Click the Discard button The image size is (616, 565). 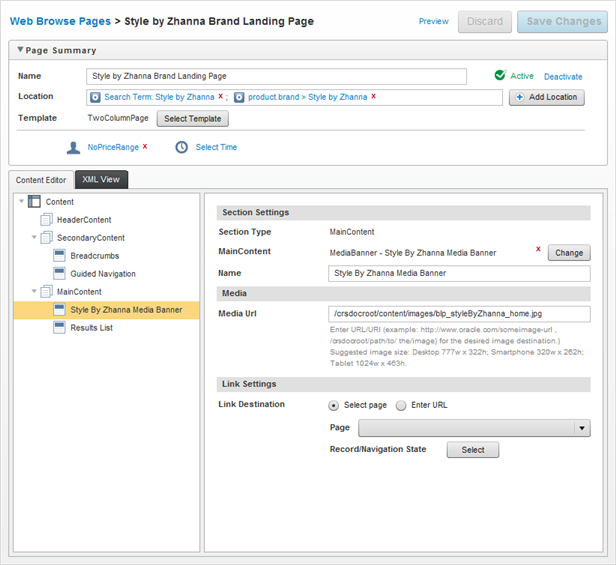(x=485, y=22)
